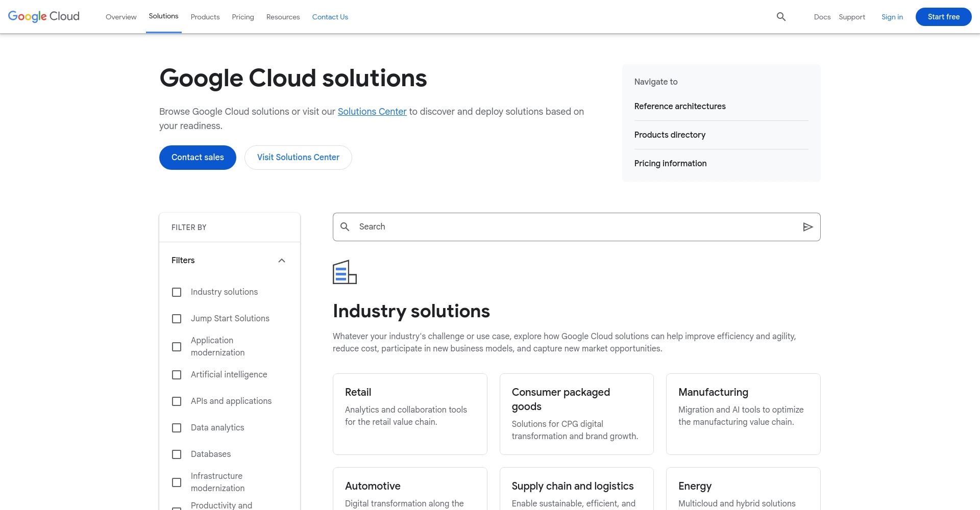Check the Databases filter box
This screenshot has width=980, height=510.
177,454
